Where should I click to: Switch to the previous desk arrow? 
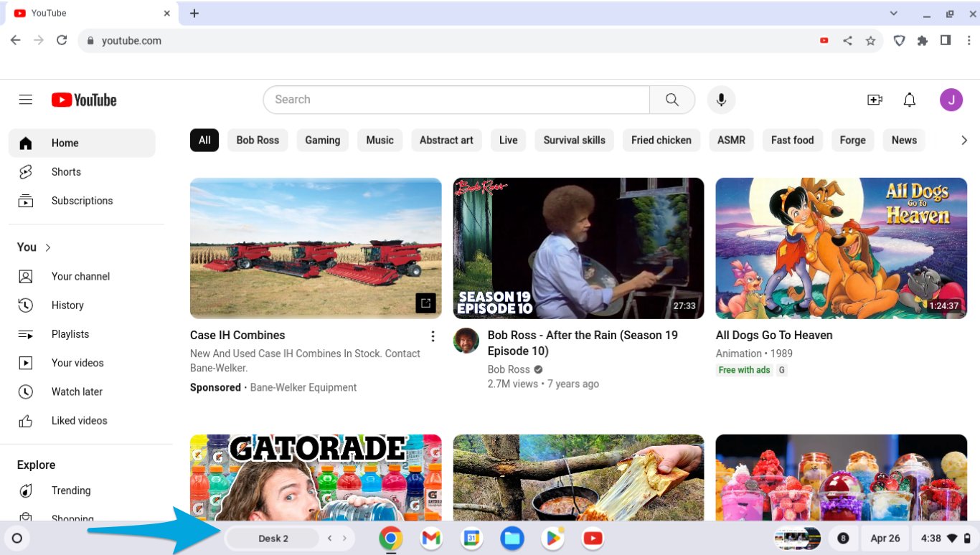[329, 539]
